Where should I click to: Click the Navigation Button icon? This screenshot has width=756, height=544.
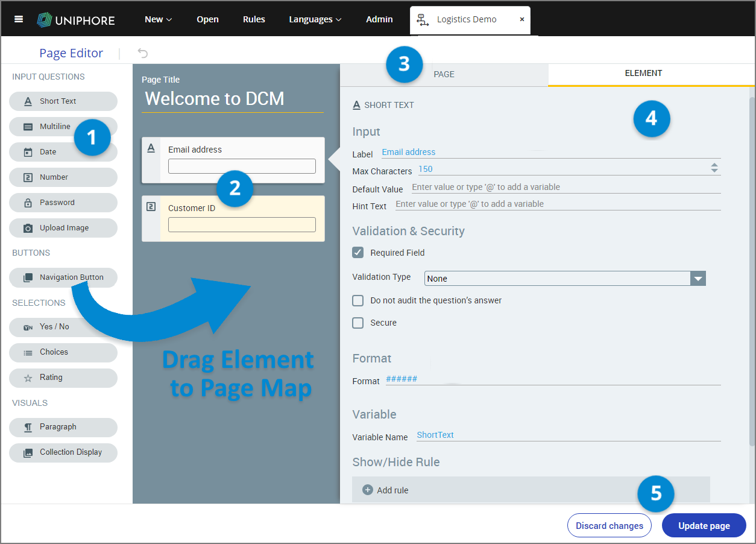28,277
